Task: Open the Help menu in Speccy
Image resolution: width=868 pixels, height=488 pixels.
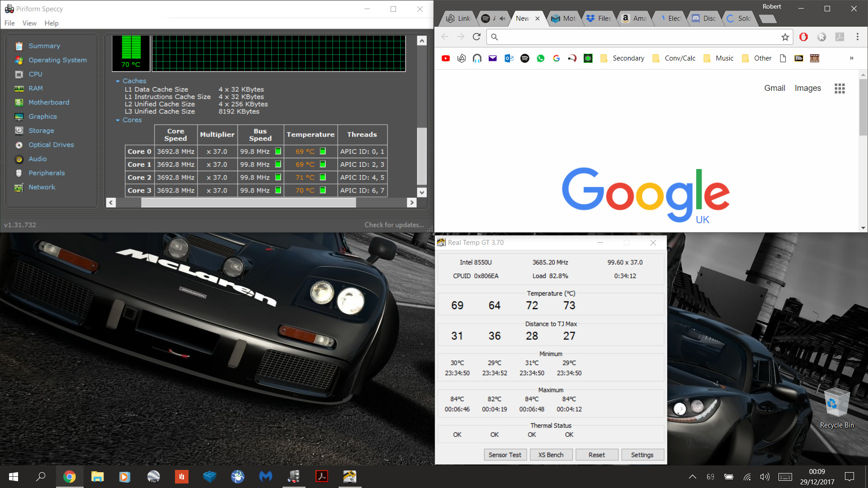Action: point(52,23)
